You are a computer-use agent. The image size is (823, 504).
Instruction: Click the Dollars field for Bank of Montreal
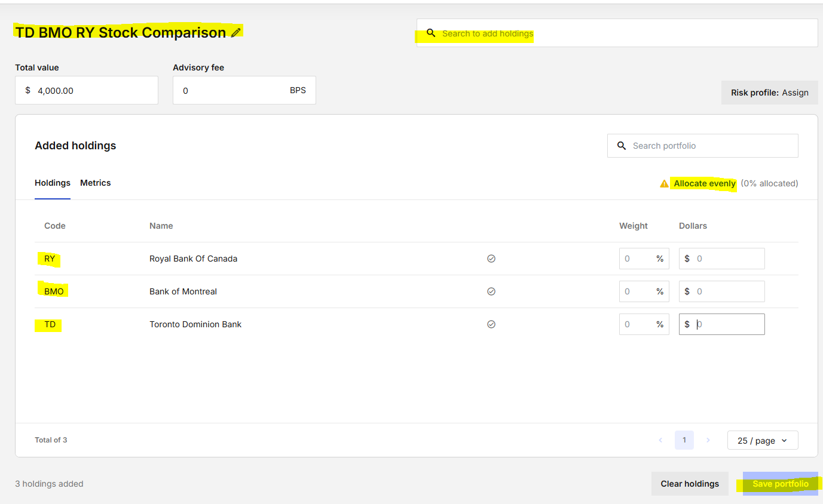[722, 291]
